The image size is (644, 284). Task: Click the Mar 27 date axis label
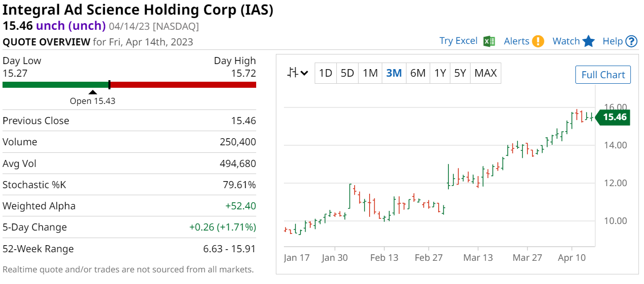tap(527, 258)
